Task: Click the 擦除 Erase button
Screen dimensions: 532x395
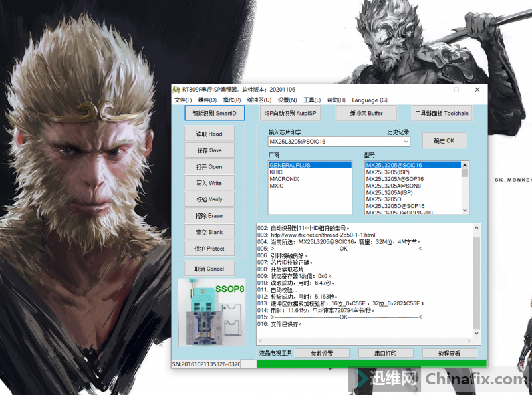Action: coord(209,216)
